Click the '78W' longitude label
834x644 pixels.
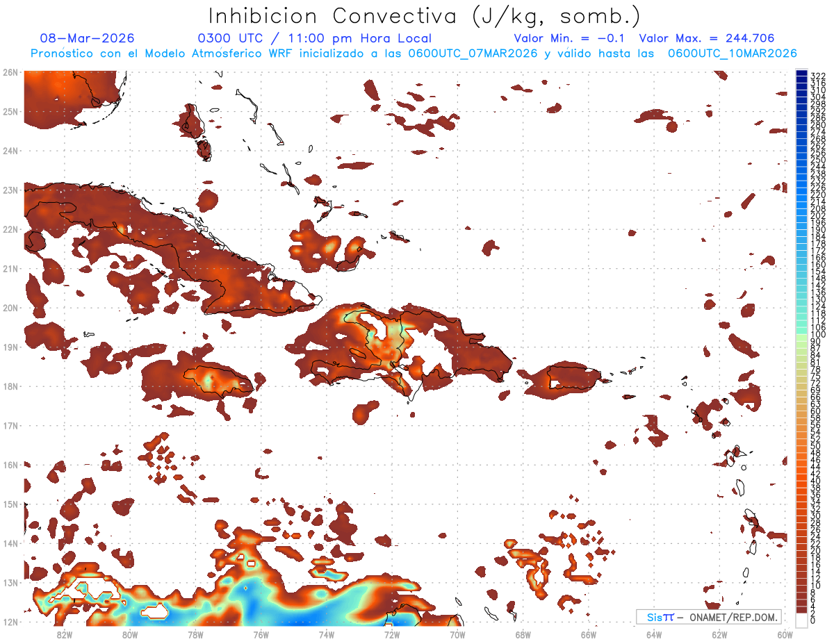pyautogui.click(x=195, y=634)
